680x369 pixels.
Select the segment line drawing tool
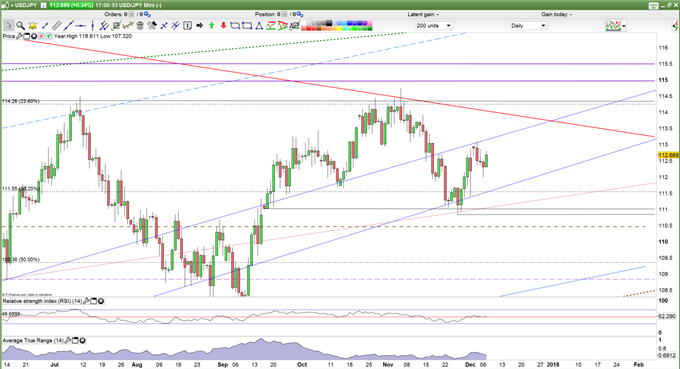point(45,26)
